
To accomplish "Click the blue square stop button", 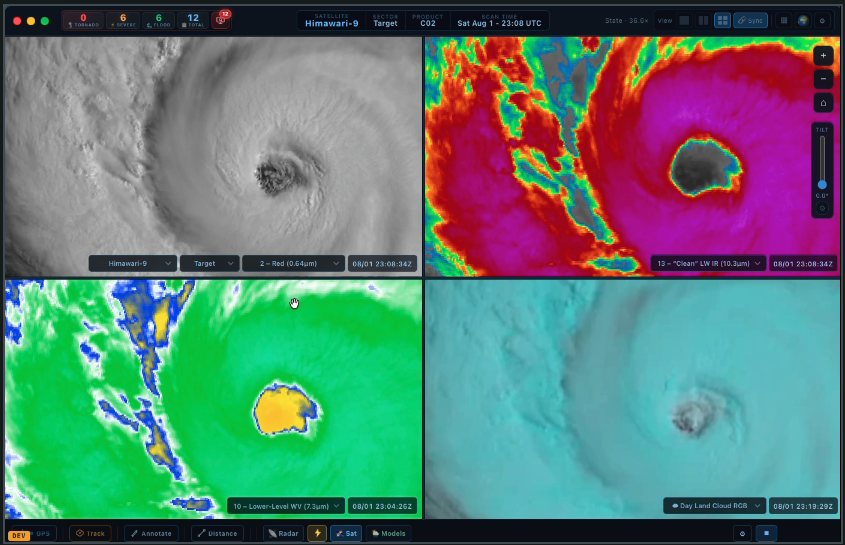I will coord(766,533).
